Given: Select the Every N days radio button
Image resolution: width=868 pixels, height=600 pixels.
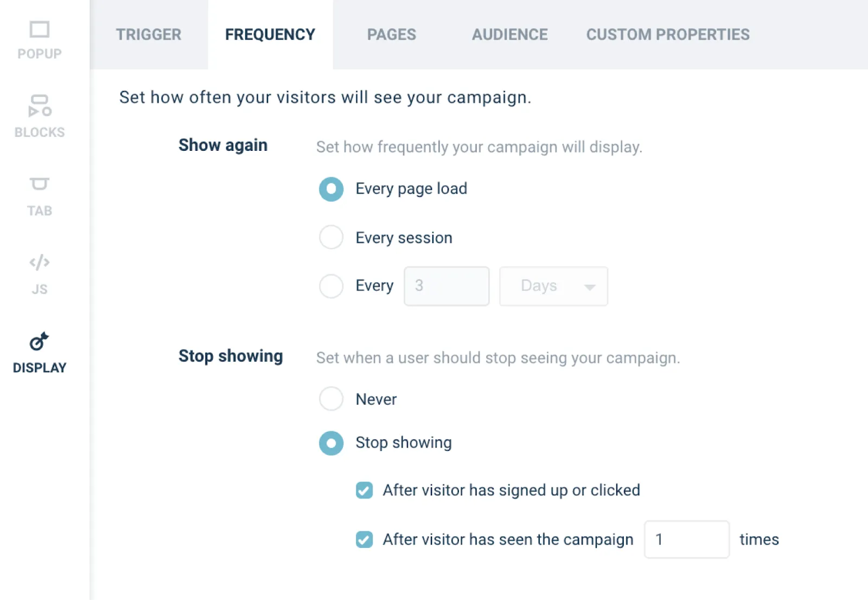Looking at the screenshot, I should (331, 286).
